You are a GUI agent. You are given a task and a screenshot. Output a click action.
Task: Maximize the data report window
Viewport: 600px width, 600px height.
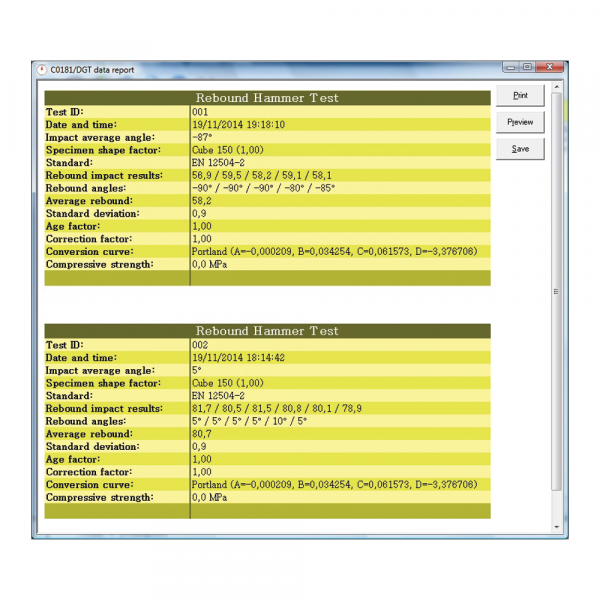coord(527,68)
